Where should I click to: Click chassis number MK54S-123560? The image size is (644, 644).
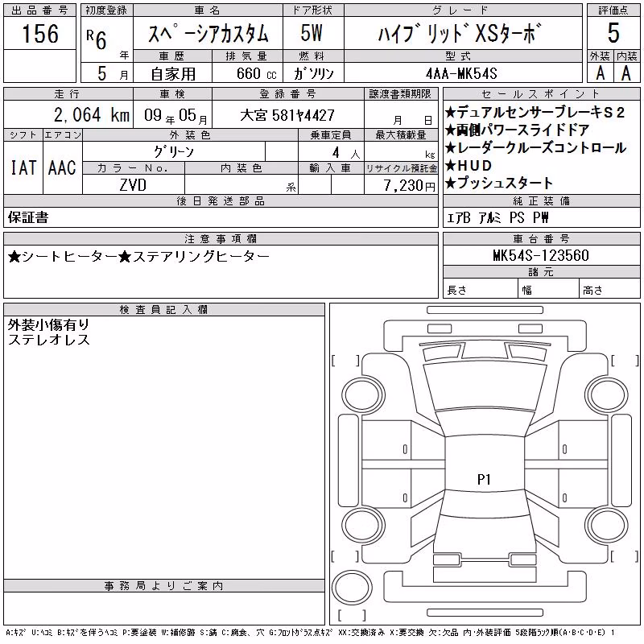click(x=541, y=255)
